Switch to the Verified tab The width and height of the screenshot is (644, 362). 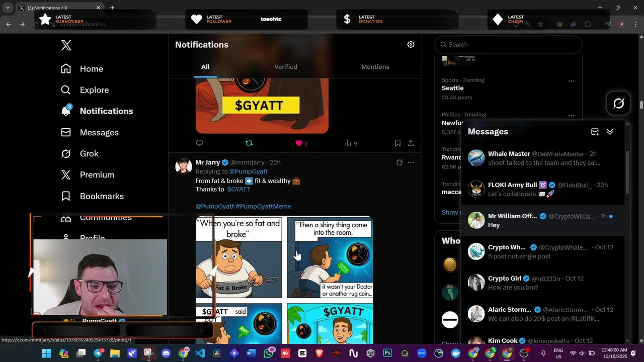[286, 67]
